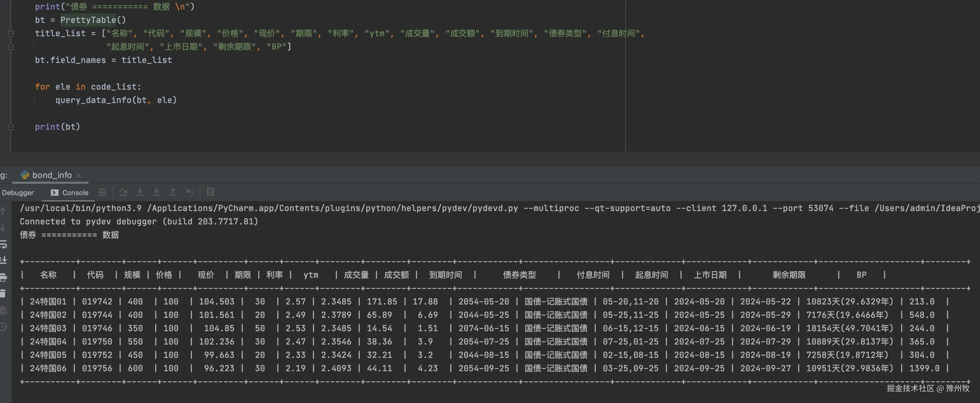Screen dimensions: 980x403
Task: Open command history clock icon in sidebar
Action: click(x=3, y=327)
